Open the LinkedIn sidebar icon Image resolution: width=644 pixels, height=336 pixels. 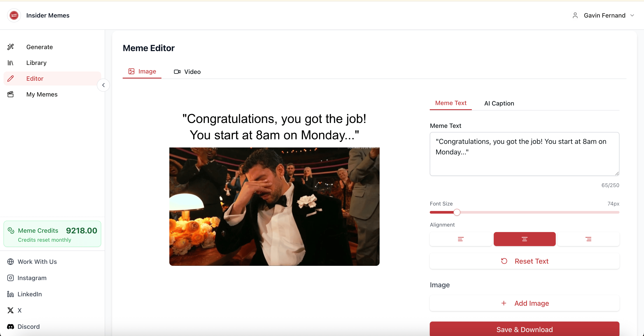tap(11, 294)
